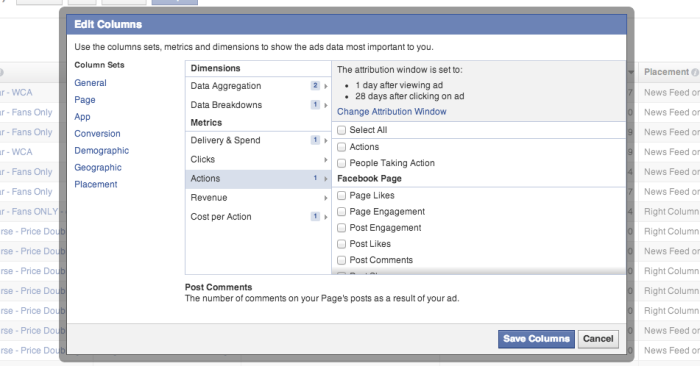Viewport: 700px width, 366px height.
Task: Select Cost per Action category
Action: pos(258,217)
